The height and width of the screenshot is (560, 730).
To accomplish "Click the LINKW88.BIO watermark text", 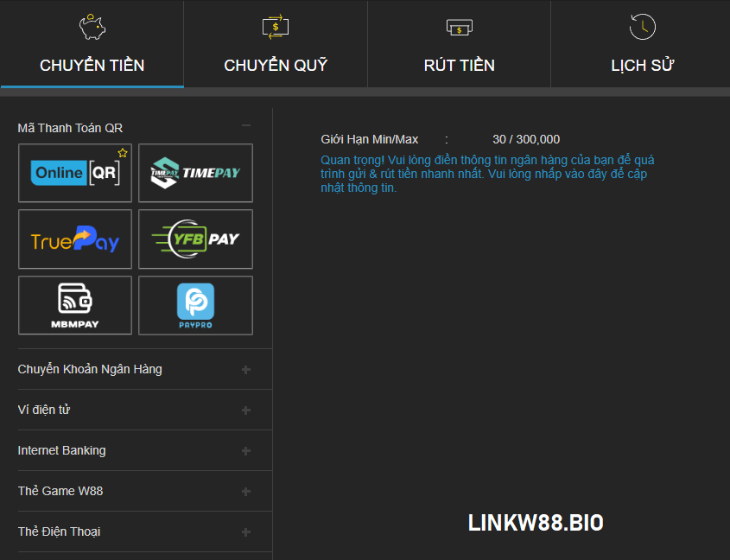I will pos(536,523).
